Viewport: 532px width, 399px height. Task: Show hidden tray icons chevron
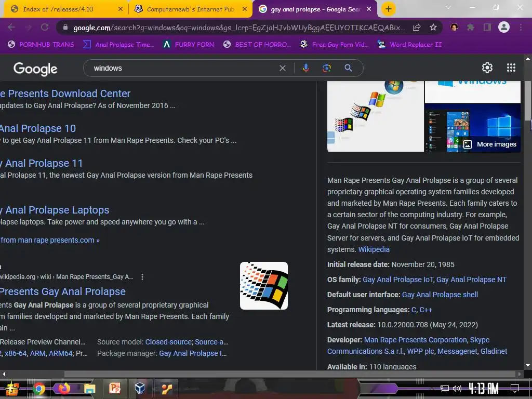click(x=432, y=389)
